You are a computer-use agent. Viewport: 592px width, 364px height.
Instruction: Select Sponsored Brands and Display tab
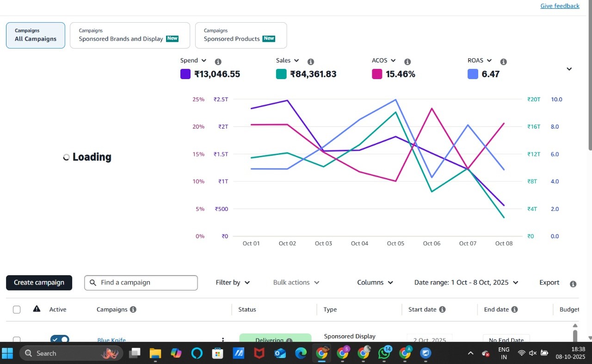(129, 35)
